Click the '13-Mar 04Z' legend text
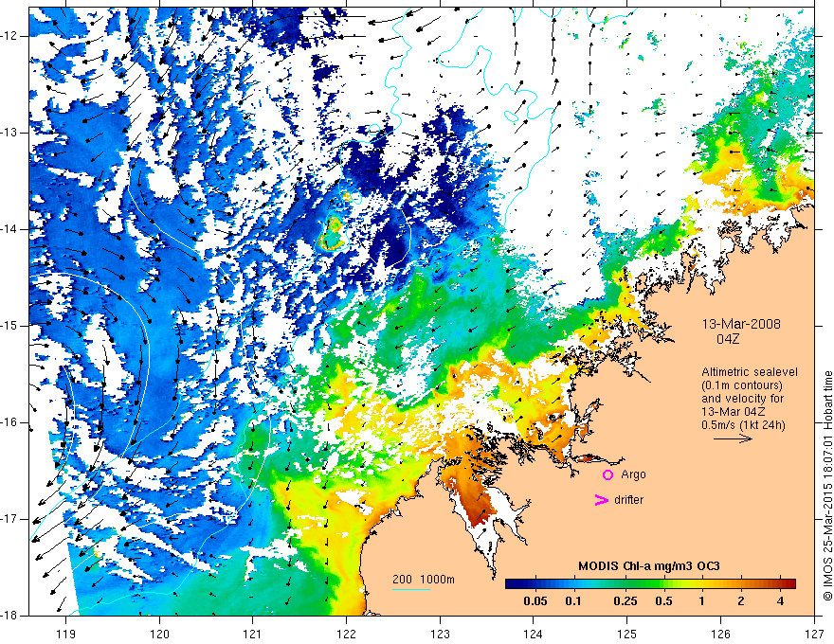 click(735, 412)
